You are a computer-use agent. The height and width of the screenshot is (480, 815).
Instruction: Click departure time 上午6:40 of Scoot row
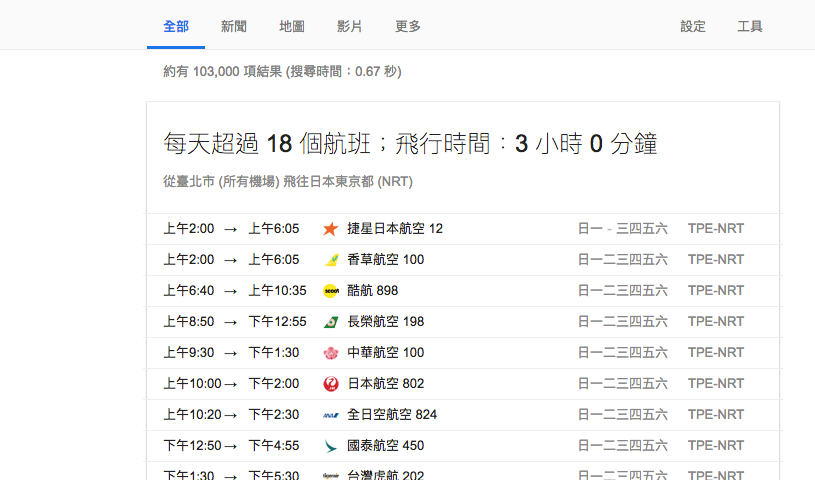pyautogui.click(x=189, y=291)
